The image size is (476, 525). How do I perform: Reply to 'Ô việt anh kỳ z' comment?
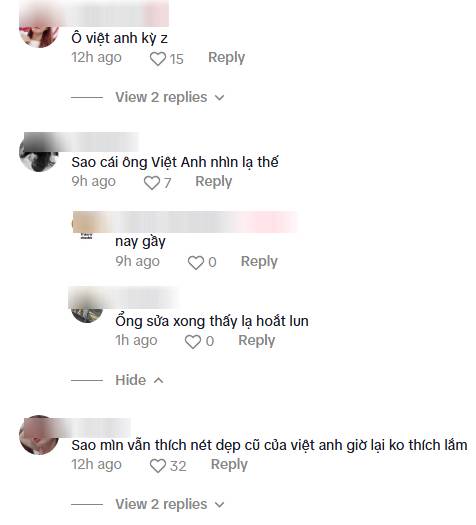[x=227, y=58]
